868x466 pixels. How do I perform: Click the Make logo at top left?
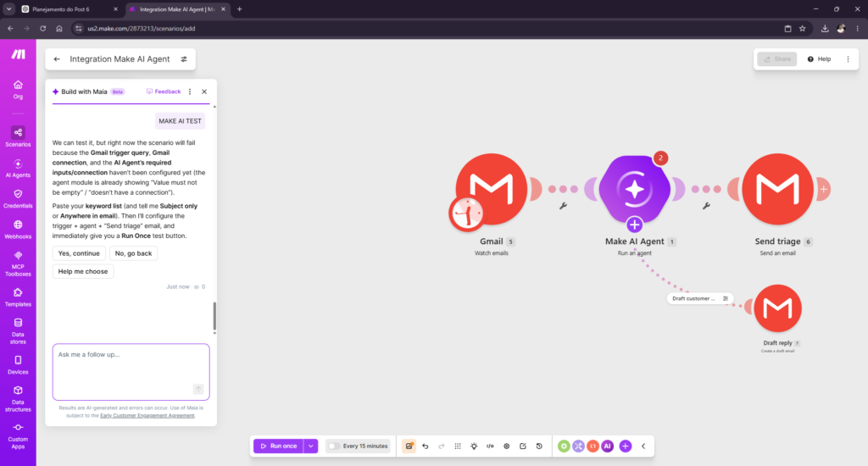(x=19, y=53)
